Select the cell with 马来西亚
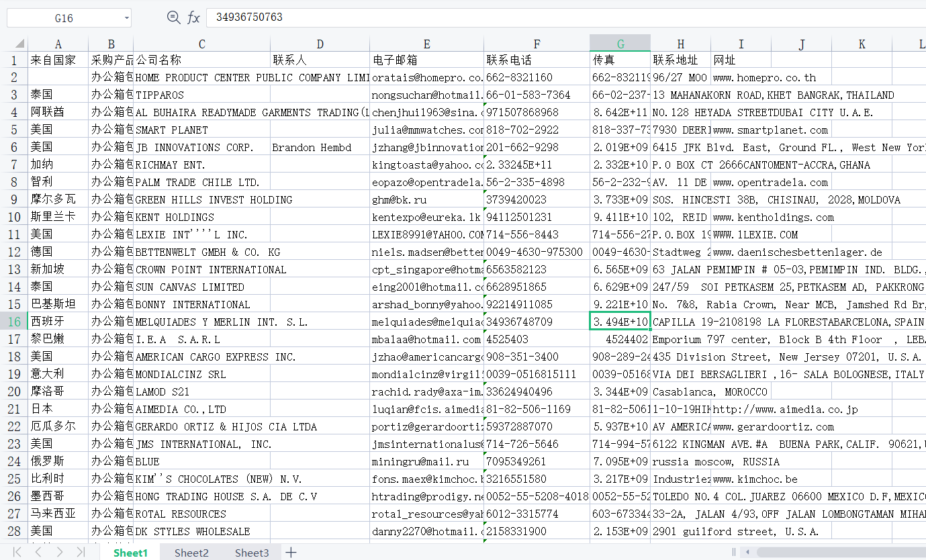926x560 pixels. point(58,514)
